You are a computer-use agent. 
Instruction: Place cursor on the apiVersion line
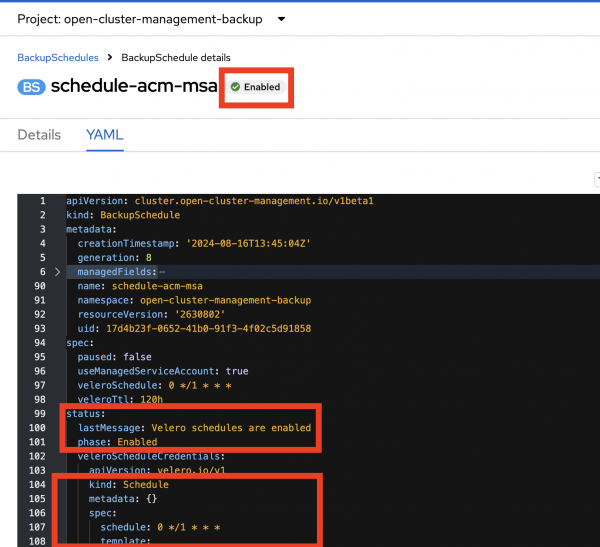[200, 201]
